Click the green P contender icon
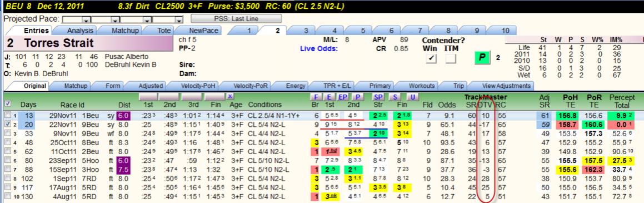The image size is (644, 203). [x=483, y=58]
